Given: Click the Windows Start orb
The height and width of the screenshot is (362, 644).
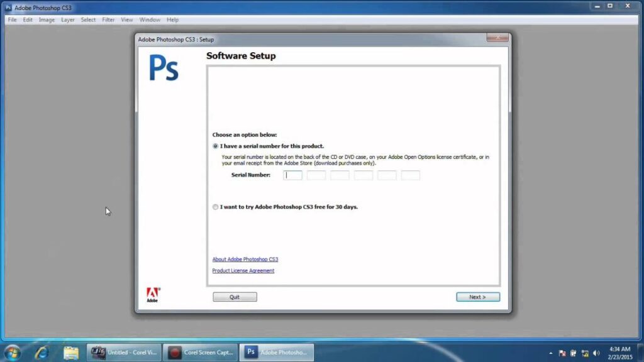Looking at the screenshot, I should (x=12, y=352).
